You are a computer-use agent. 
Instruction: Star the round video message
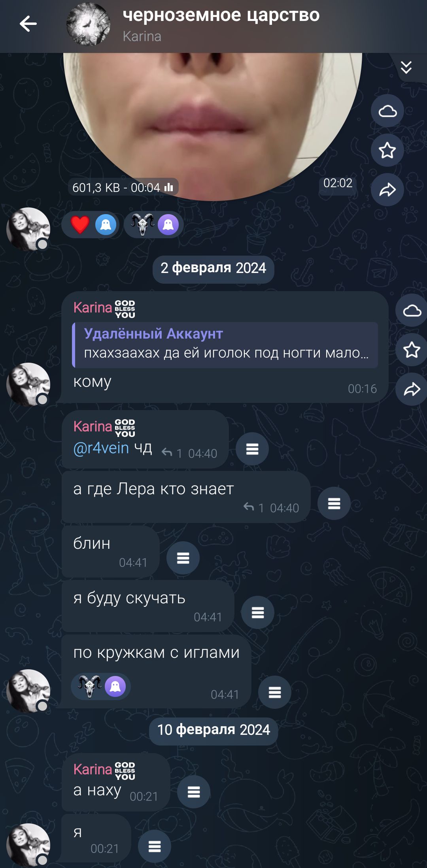[387, 150]
